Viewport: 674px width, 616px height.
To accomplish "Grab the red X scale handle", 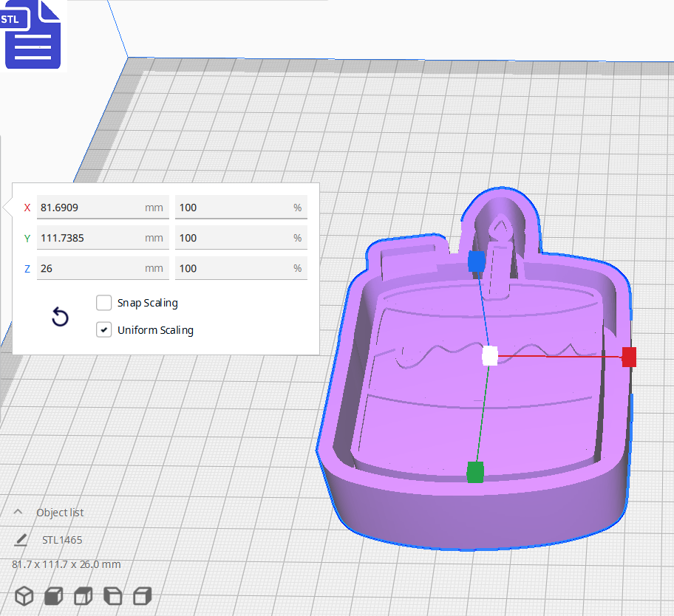I will click(629, 357).
